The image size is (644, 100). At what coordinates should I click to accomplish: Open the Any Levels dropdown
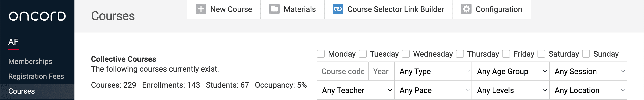[510, 90]
